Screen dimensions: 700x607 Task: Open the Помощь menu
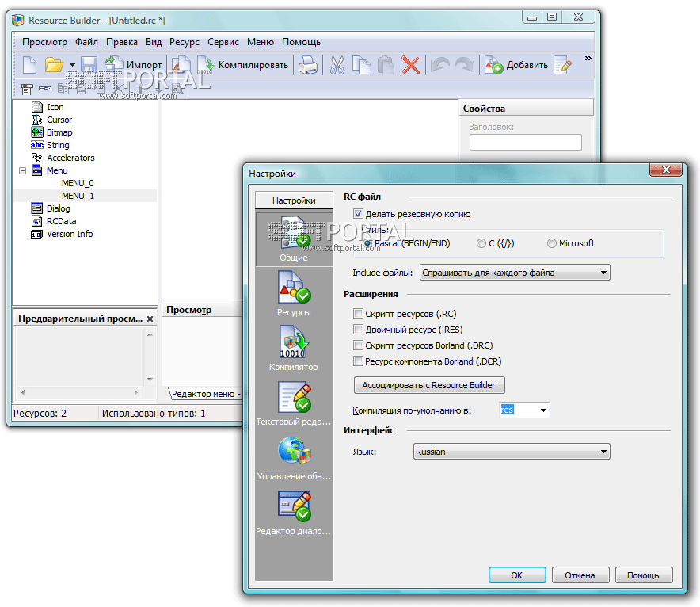click(302, 42)
